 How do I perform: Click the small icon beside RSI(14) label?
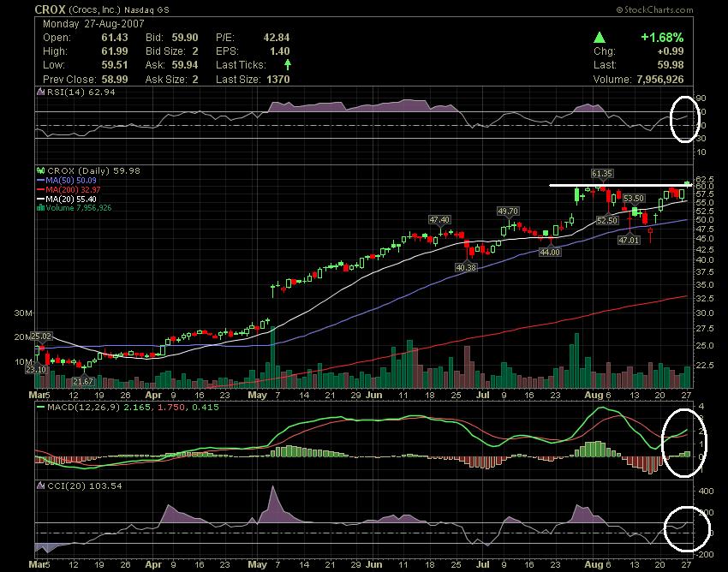click(x=41, y=92)
